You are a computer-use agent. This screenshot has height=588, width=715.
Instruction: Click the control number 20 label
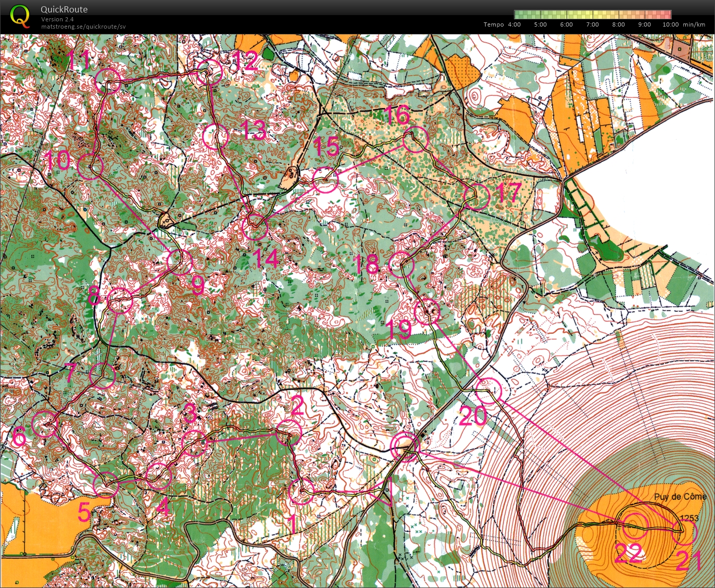point(473,416)
